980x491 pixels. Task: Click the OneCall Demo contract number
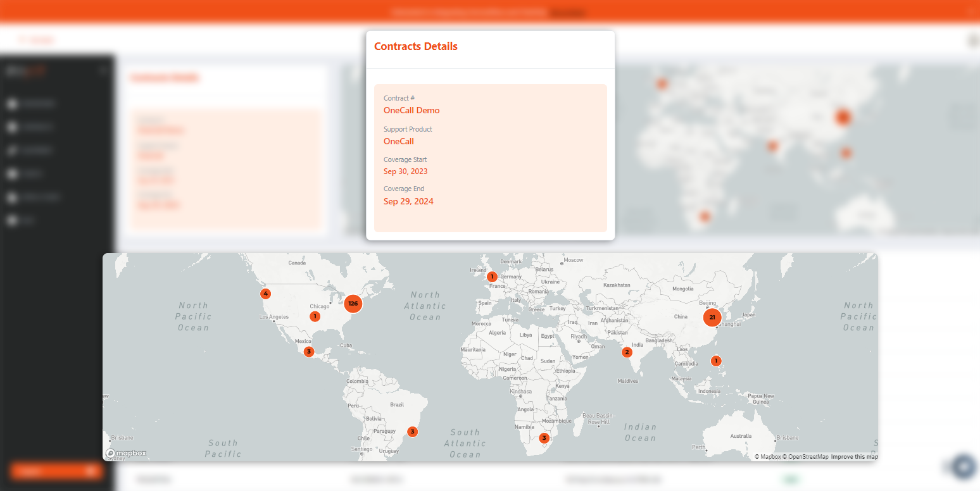(411, 110)
